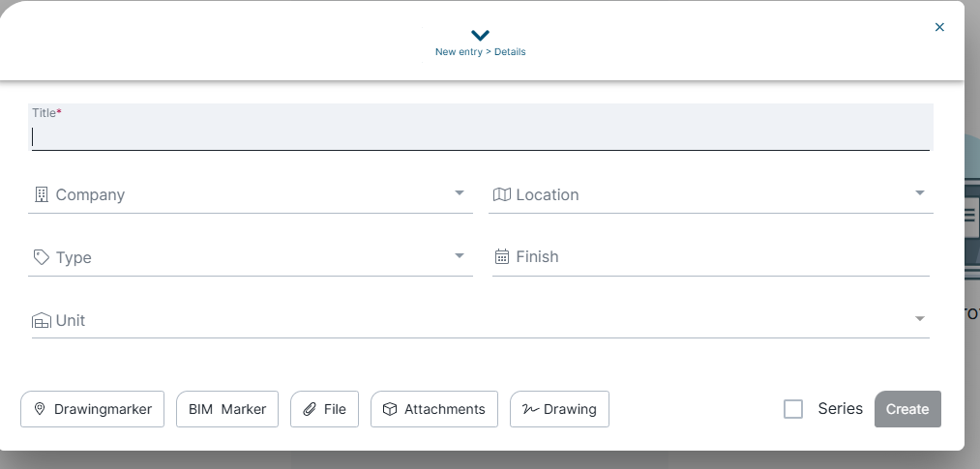980x469 pixels.
Task: Click the File paperclip icon
Action: [310, 409]
